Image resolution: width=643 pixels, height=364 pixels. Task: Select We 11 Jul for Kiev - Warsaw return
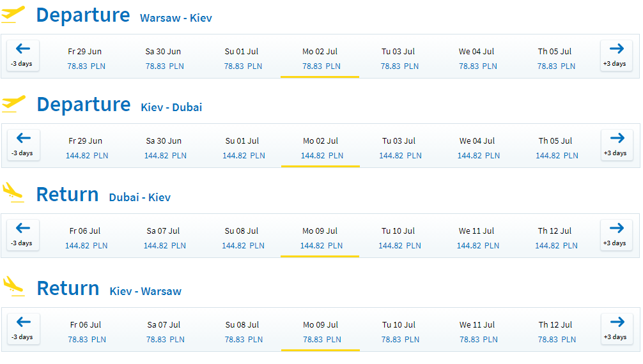tap(477, 332)
